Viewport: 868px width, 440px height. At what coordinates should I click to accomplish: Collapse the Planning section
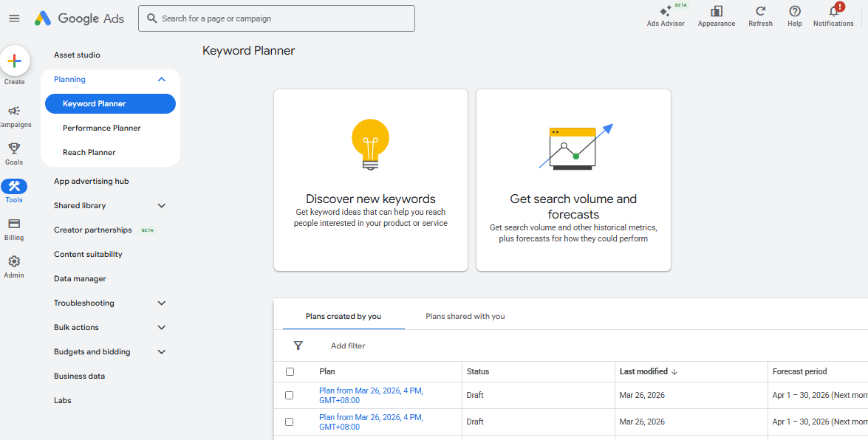[161, 79]
